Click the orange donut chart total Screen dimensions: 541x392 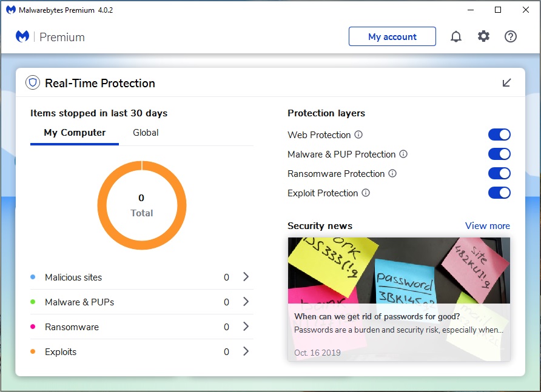tap(142, 205)
